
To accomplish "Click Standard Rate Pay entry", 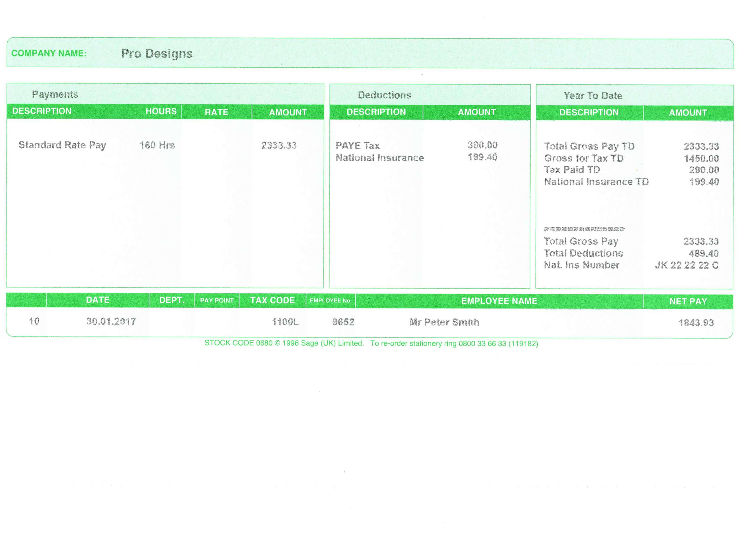I will pyautogui.click(x=62, y=145).
